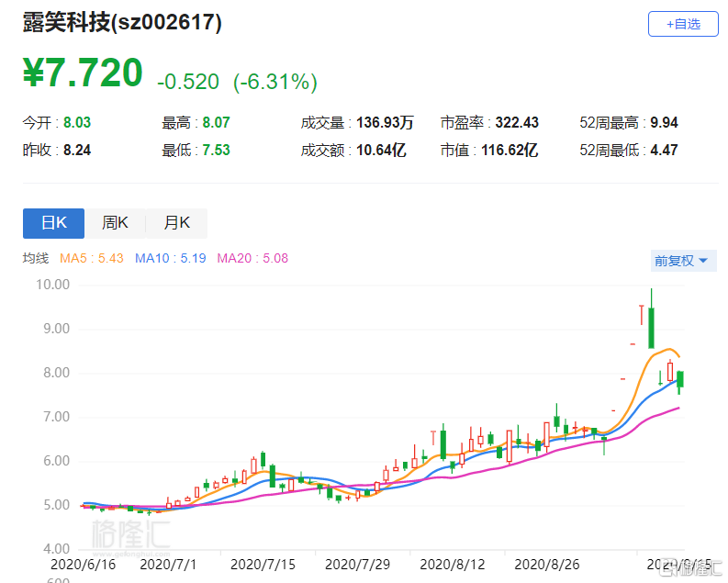Click the 成交量 value 136.93万

pyautogui.click(x=385, y=122)
